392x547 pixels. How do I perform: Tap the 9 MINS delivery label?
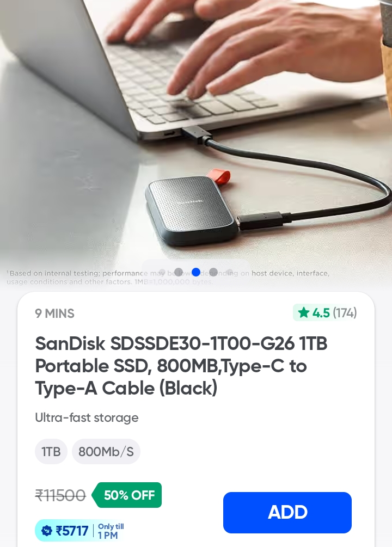point(55,314)
